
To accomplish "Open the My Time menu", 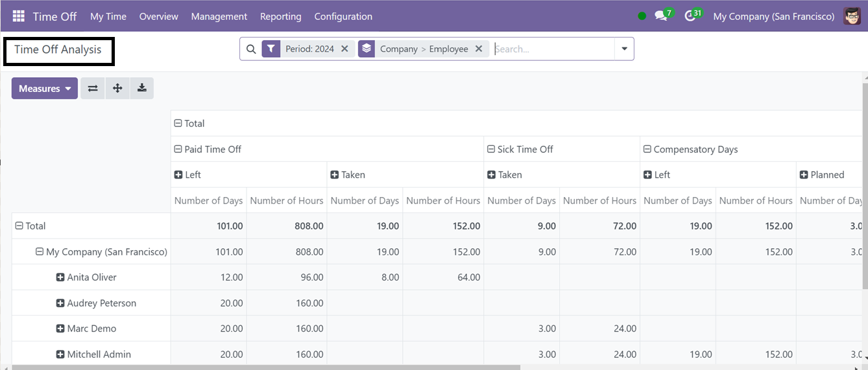I will click(x=108, y=16).
